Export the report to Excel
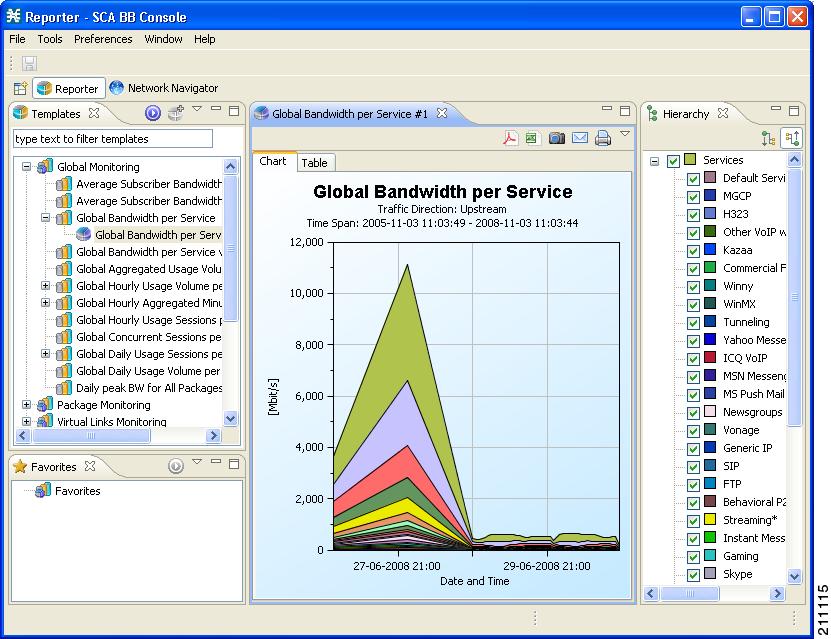This screenshot has width=831, height=639. point(532,138)
